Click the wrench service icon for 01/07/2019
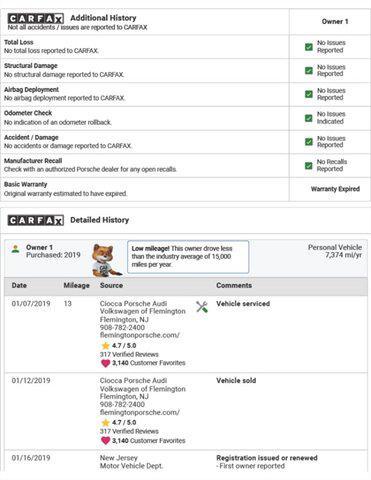 click(202, 307)
